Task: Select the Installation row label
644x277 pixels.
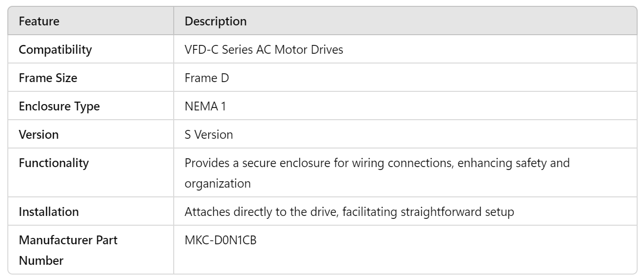Action: 48,213
